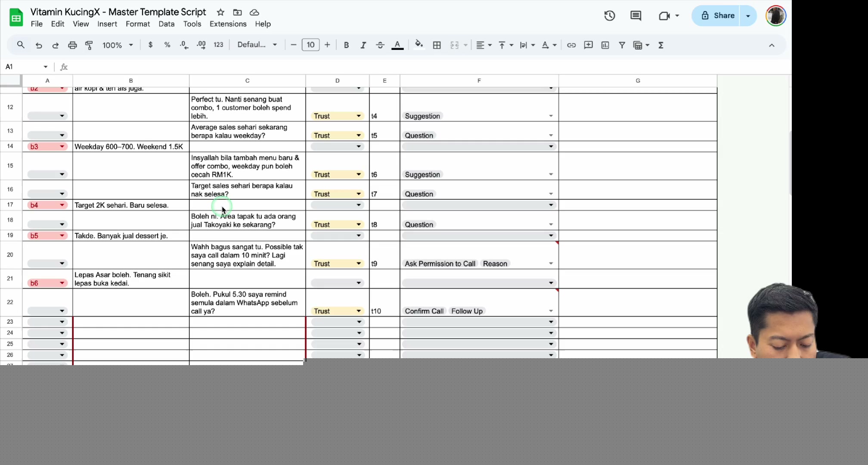The width and height of the screenshot is (868, 465).
Task: Increase font size plus button
Action: coord(327,45)
